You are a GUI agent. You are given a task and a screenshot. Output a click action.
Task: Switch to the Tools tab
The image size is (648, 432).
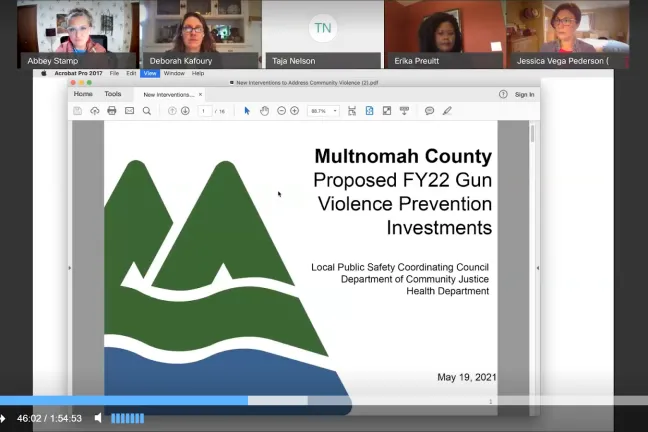(113, 94)
